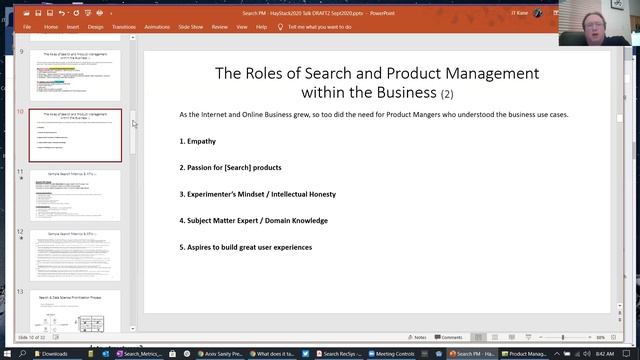The height and width of the screenshot is (360, 640).
Task: Open the Animations ribbon tab
Action: coord(157,27)
